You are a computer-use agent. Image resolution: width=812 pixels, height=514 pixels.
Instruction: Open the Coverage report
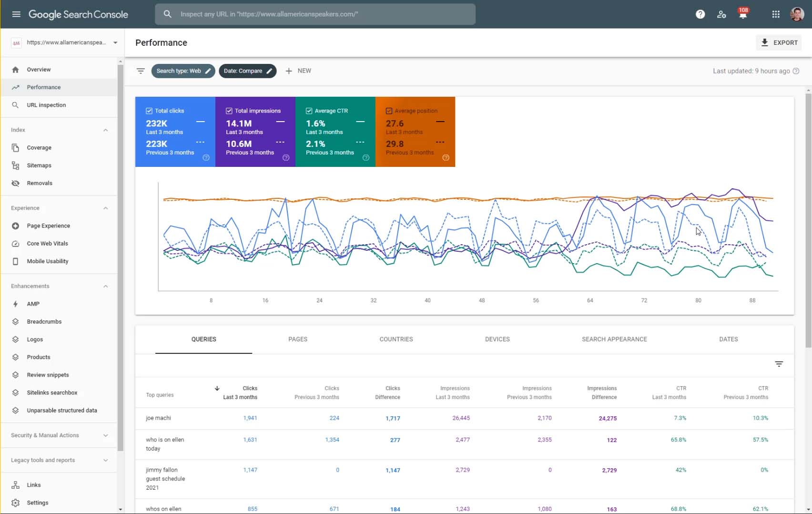click(59, 148)
